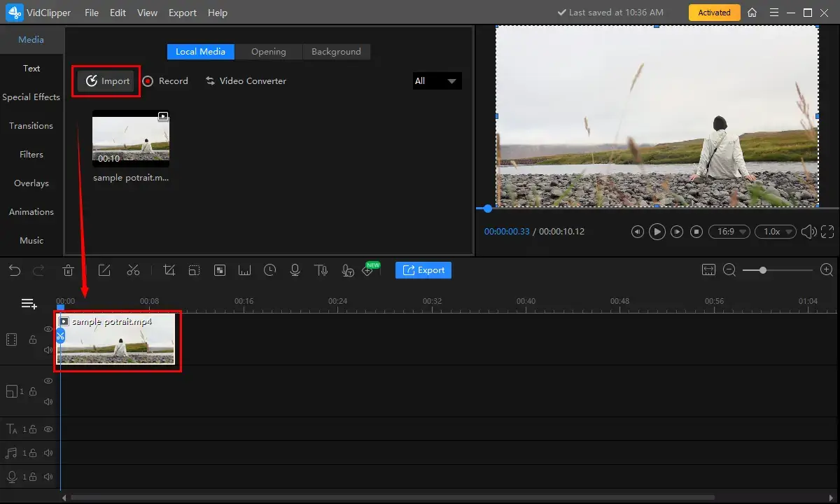Open the All media filter dropdown
The height and width of the screenshot is (504, 840).
(x=437, y=81)
